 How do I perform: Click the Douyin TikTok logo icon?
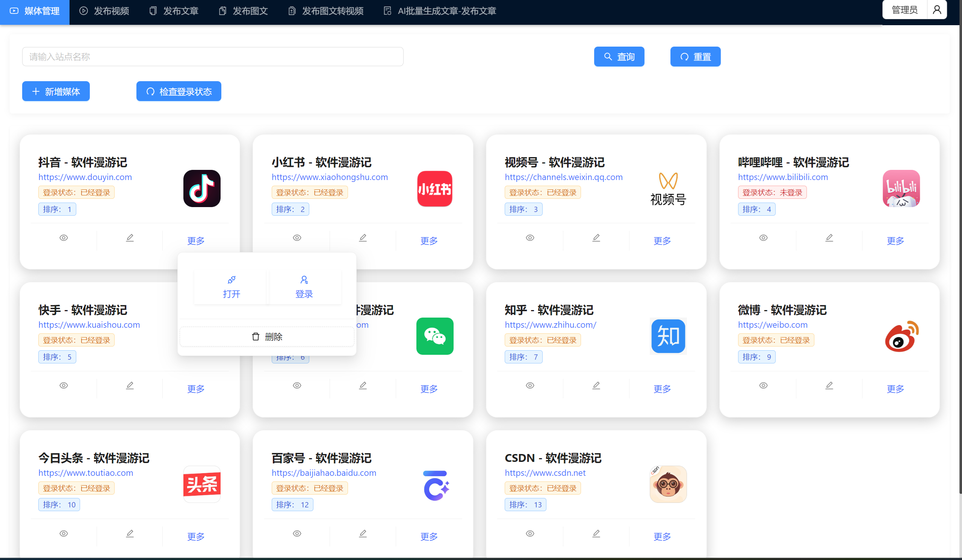tap(201, 189)
